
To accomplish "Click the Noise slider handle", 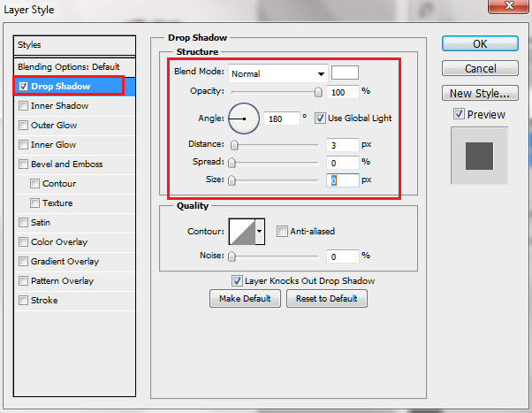I will [232, 256].
